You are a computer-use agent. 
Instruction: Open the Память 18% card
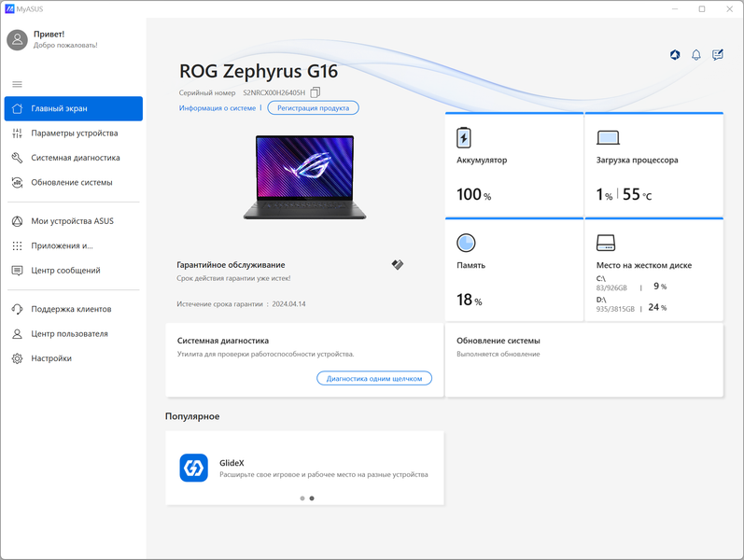514,270
